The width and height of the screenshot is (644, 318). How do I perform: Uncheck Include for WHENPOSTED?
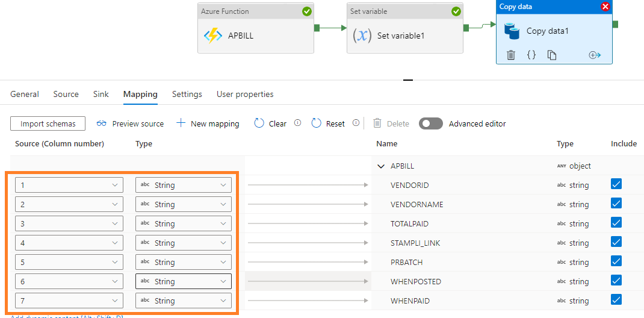(616, 280)
